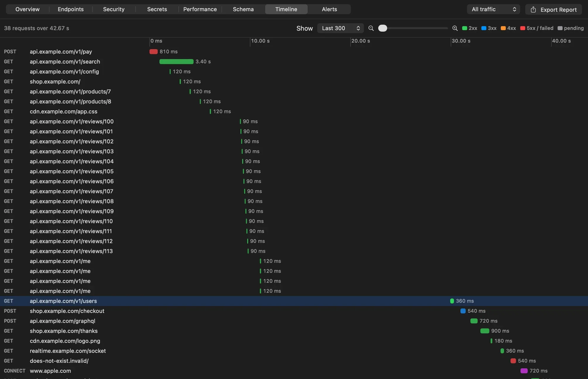This screenshot has width=588, height=379.
Task: Open the Secrets tab
Action: click(157, 9)
